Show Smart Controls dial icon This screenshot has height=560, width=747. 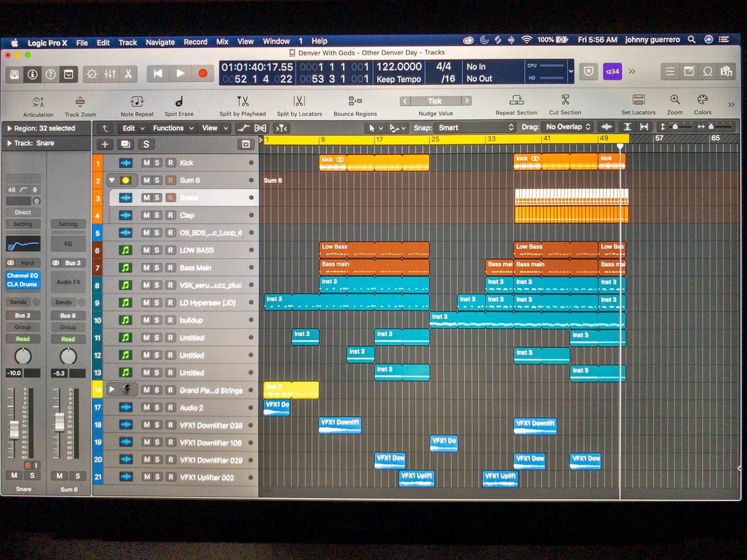[92, 73]
